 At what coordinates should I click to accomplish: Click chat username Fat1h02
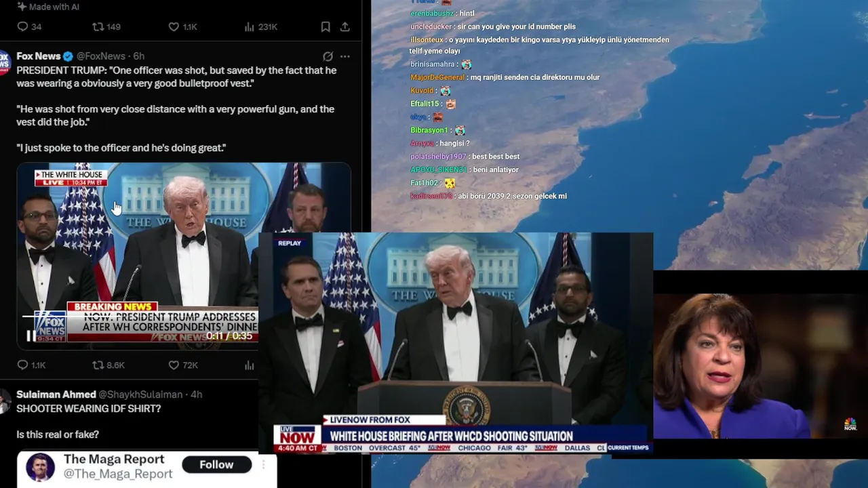point(424,183)
